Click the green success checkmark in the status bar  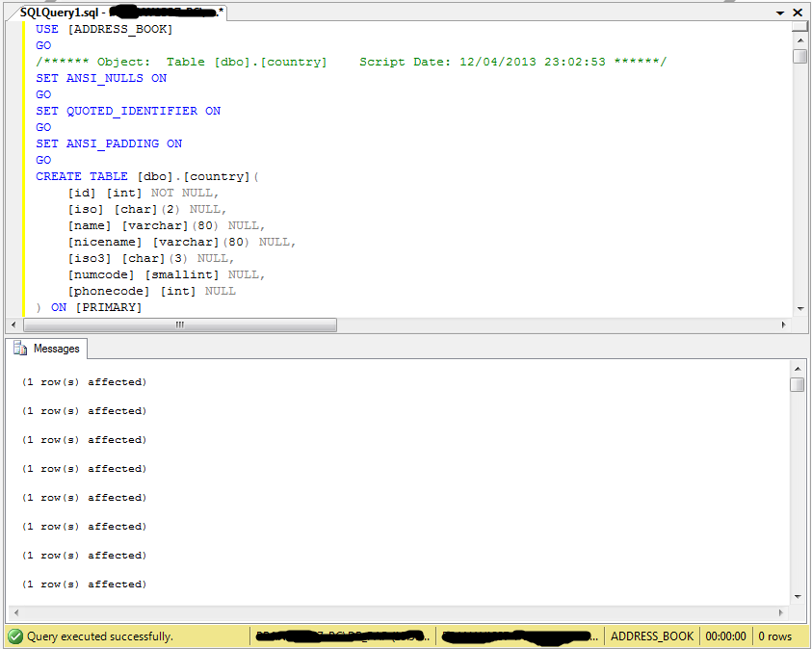[x=13, y=636]
